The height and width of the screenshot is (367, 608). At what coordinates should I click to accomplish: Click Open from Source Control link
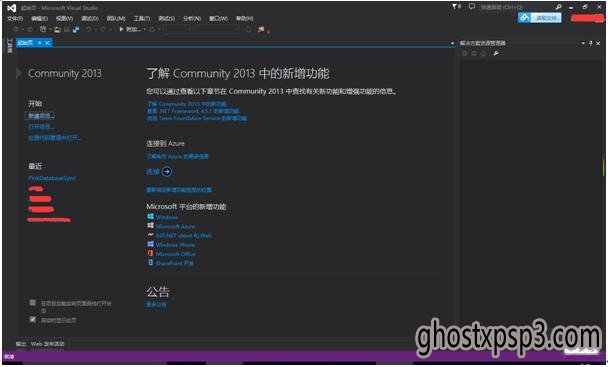tap(54, 137)
